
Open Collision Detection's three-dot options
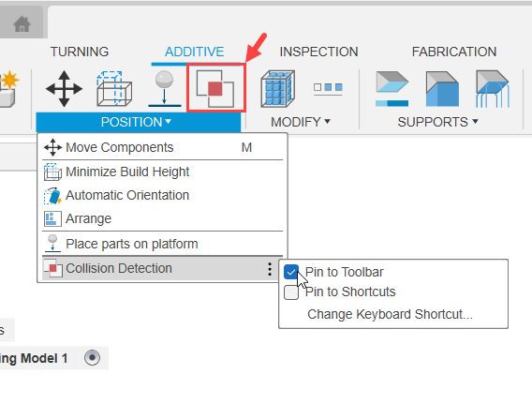[270, 269]
